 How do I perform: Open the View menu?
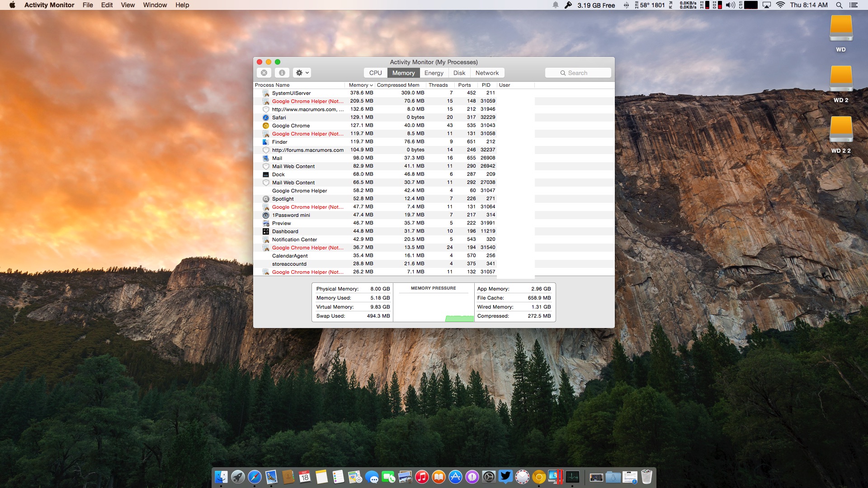(127, 5)
